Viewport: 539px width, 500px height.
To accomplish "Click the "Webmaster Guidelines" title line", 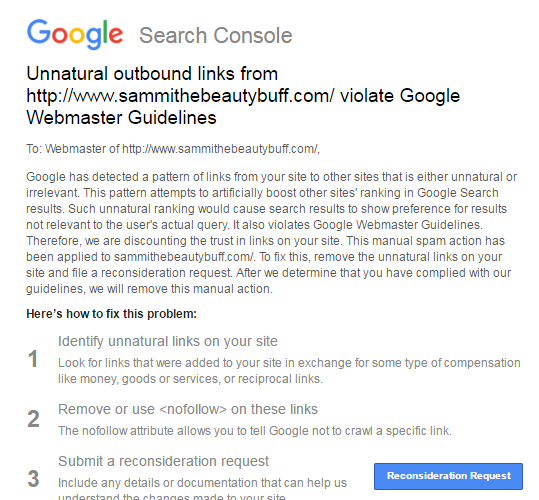I will click(x=121, y=118).
